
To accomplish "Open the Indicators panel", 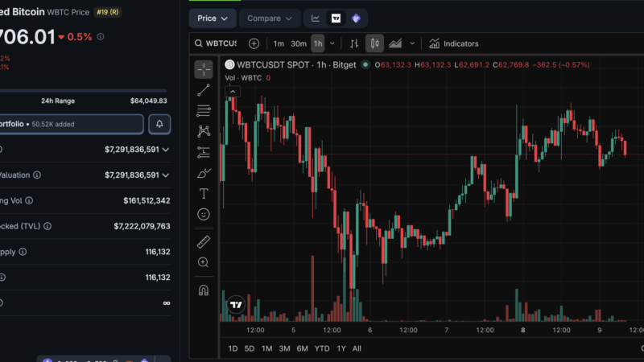I will (454, 43).
